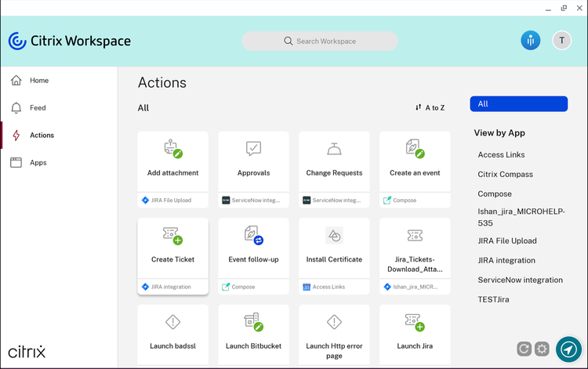The width and height of the screenshot is (588, 369).
Task: Click the Change Requests title text
Action: tap(334, 173)
